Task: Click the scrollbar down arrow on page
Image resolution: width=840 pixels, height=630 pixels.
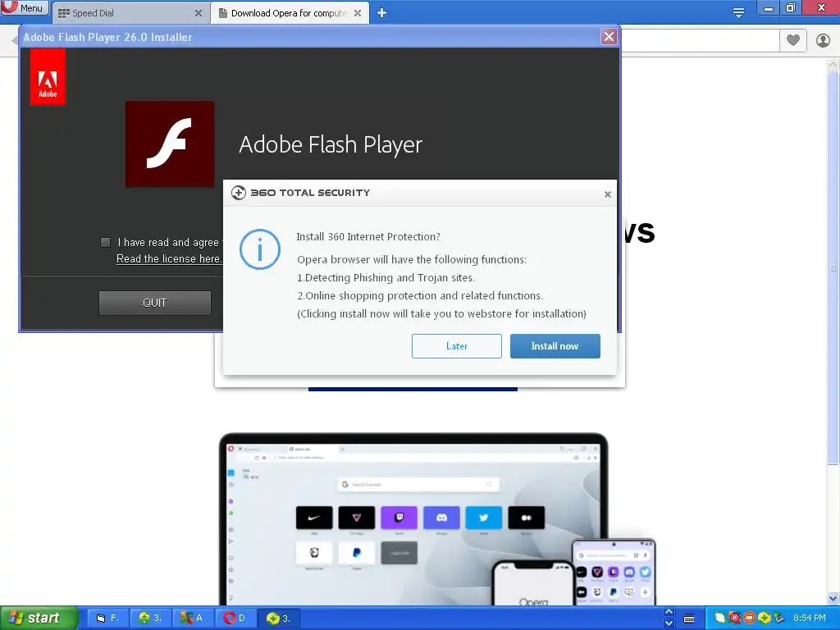Action: coord(833,598)
